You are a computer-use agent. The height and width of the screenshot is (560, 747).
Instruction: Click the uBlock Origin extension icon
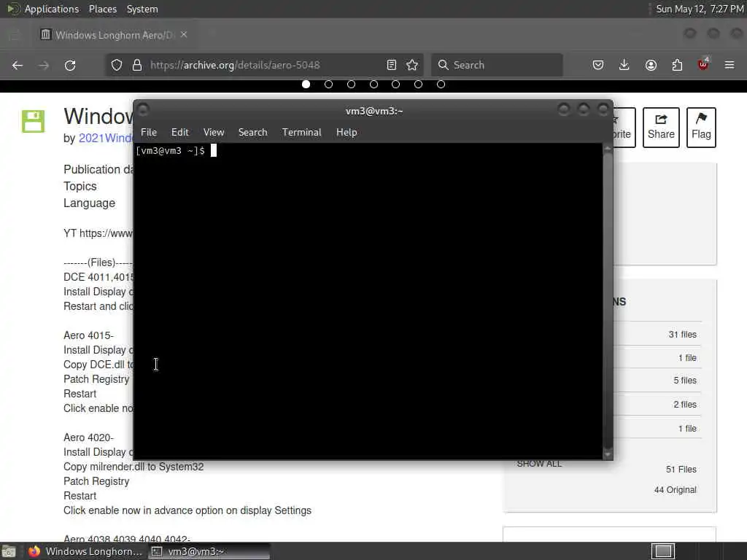pyautogui.click(x=703, y=64)
